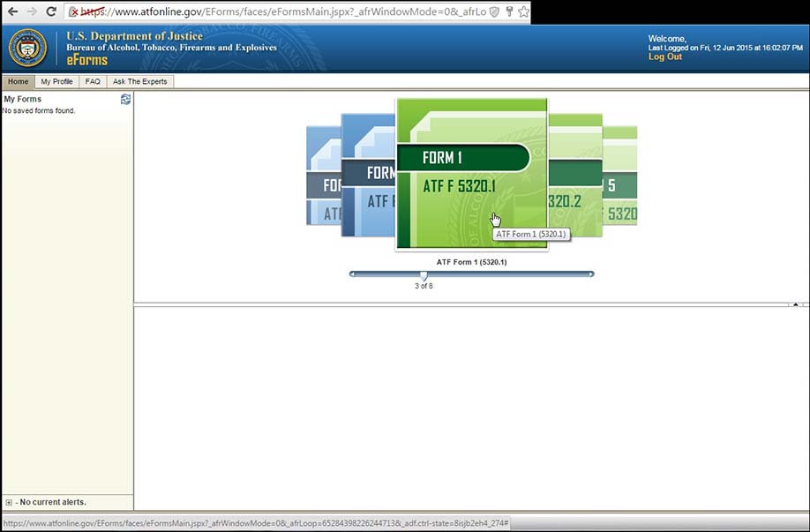Click the insecure HTTPS page icon
Image resolution: width=810 pixels, height=532 pixels.
(x=73, y=11)
